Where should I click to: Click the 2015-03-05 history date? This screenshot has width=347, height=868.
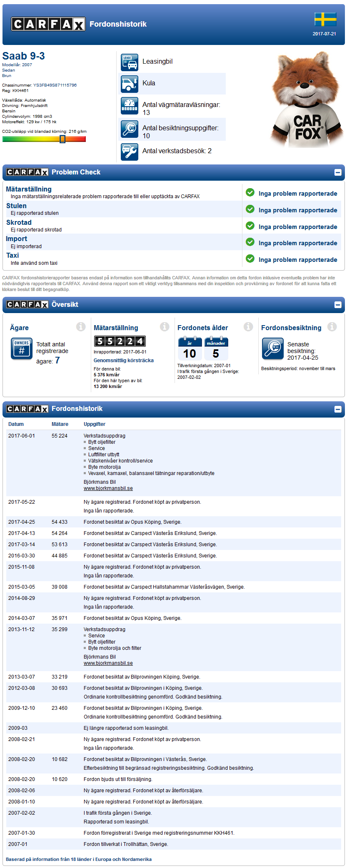22,587
